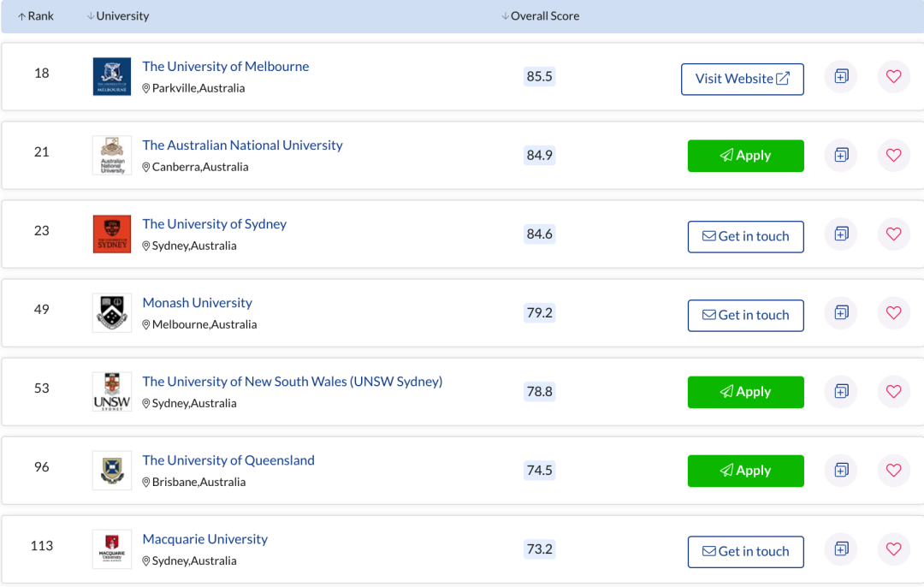The image size is (924, 587).
Task: Click compare icon for Australian National University
Action: (841, 156)
